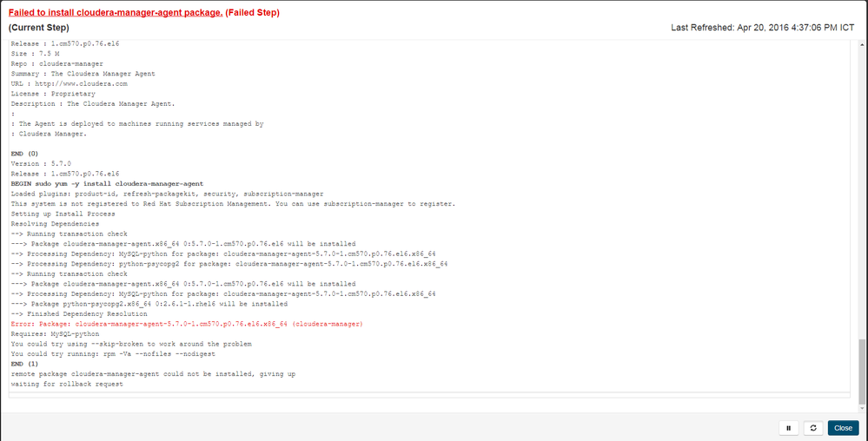Click the log panel vertical scrollbar thumb

(861, 372)
